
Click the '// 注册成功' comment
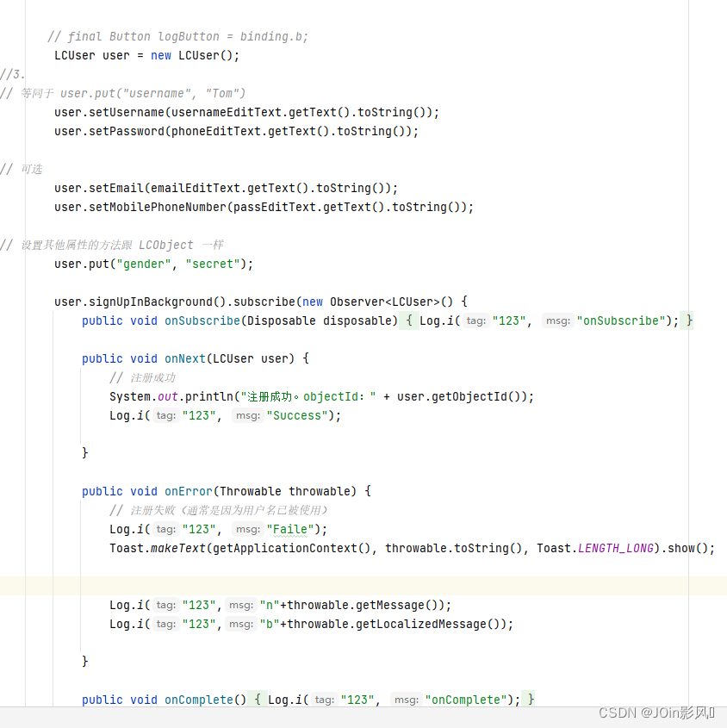(142, 378)
